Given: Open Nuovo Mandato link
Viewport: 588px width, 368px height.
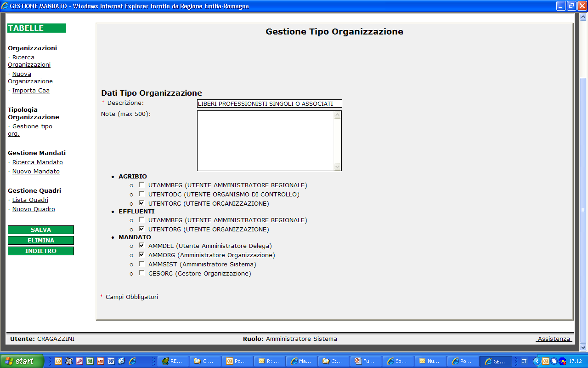Looking at the screenshot, I should [36, 172].
